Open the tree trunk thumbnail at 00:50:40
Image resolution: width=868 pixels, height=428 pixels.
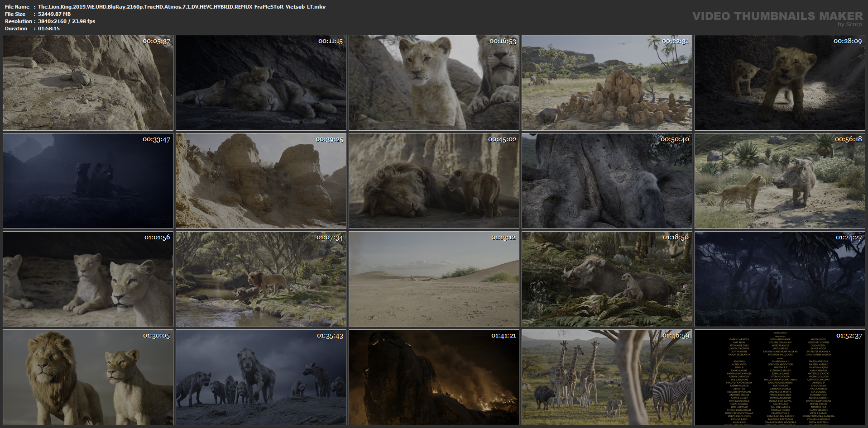pos(607,181)
